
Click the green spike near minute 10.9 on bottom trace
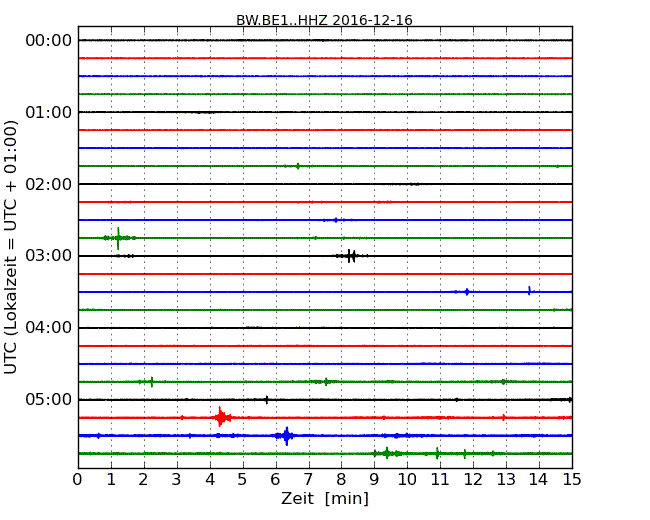coord(437,453)
